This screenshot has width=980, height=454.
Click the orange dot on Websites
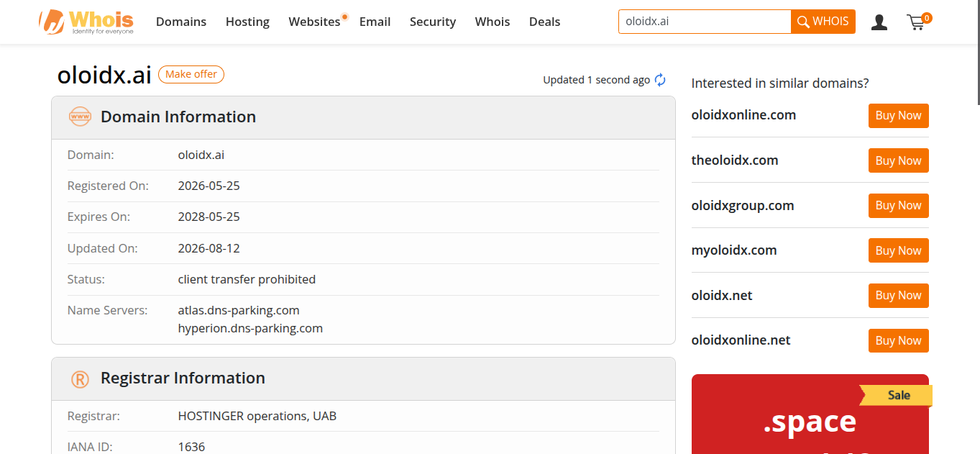point(344,16)
